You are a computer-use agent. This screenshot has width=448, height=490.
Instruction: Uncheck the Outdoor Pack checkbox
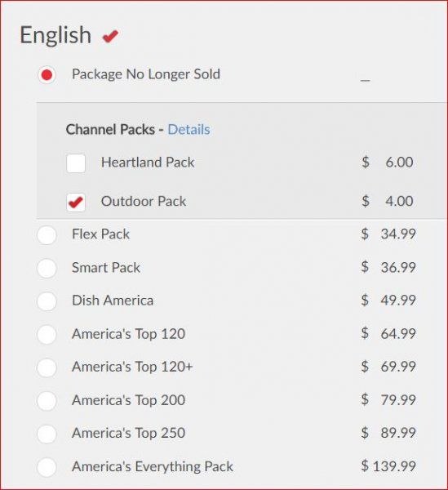pos(76,203)
